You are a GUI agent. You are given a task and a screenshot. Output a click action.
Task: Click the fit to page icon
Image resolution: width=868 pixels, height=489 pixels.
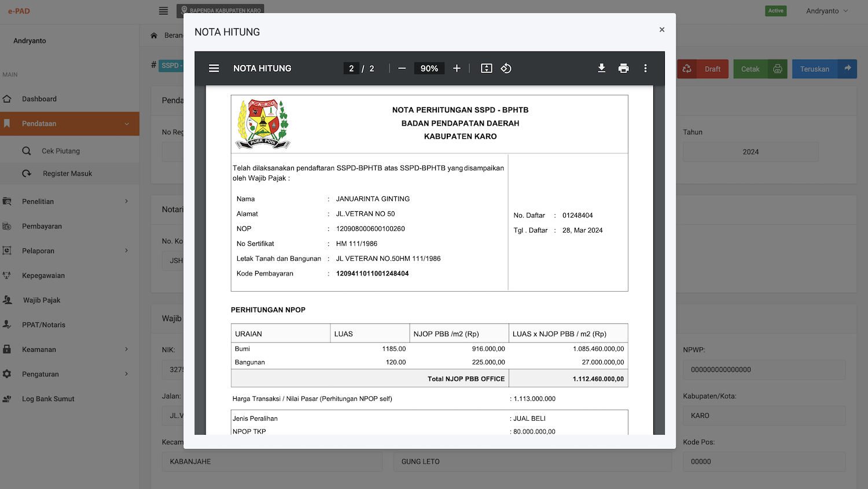tap(487, 68)
